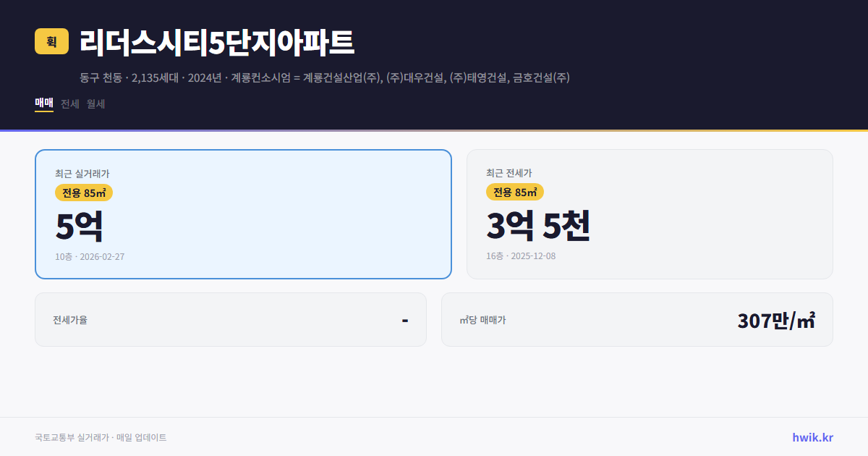Click the 리더스시티5단지아파트 title
This screenshot has width=868, height=456.
pos(216,42)
